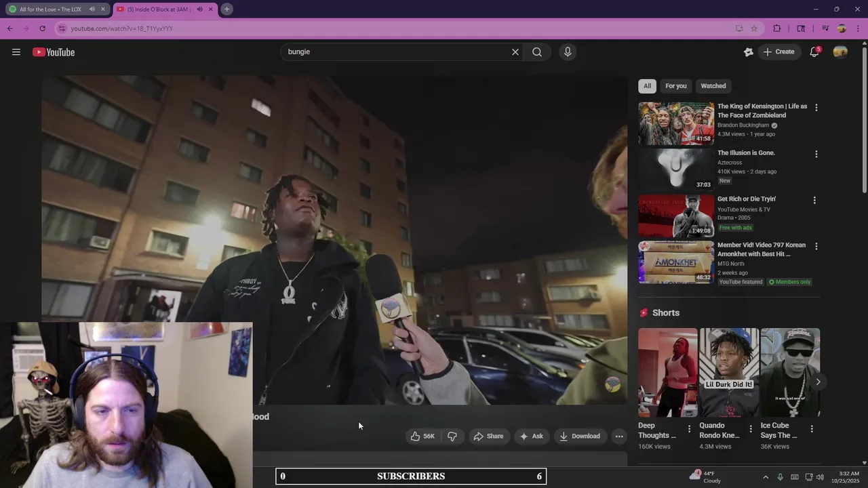Open the YouTube account avatar menu

click(840, 52)
